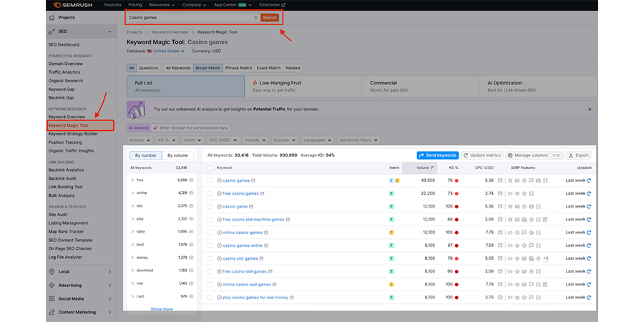Show the free group eye icon
This screenshot has width=644, height=322.
point(191,180)
